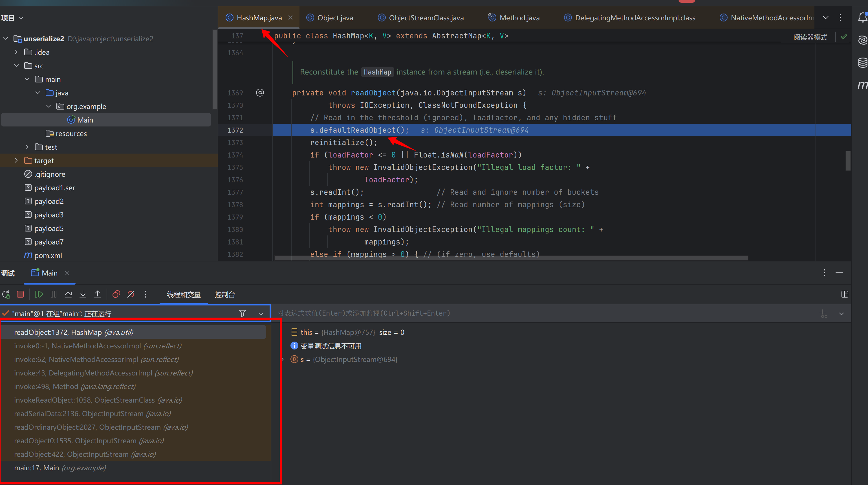The height and width of the screenshot is (485, 868).
Task: Open the Database tool window
Action: click(x=862, y=62)
